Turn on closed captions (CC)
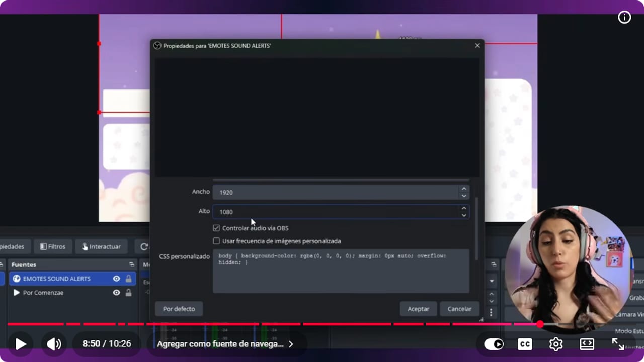 click(525, 344)
